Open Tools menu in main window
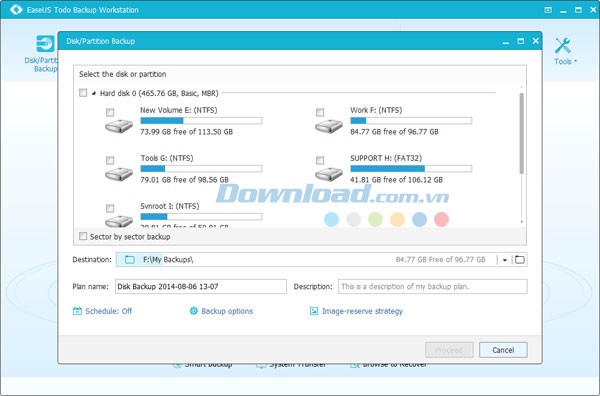600x396 pixels. coord(565,51)
